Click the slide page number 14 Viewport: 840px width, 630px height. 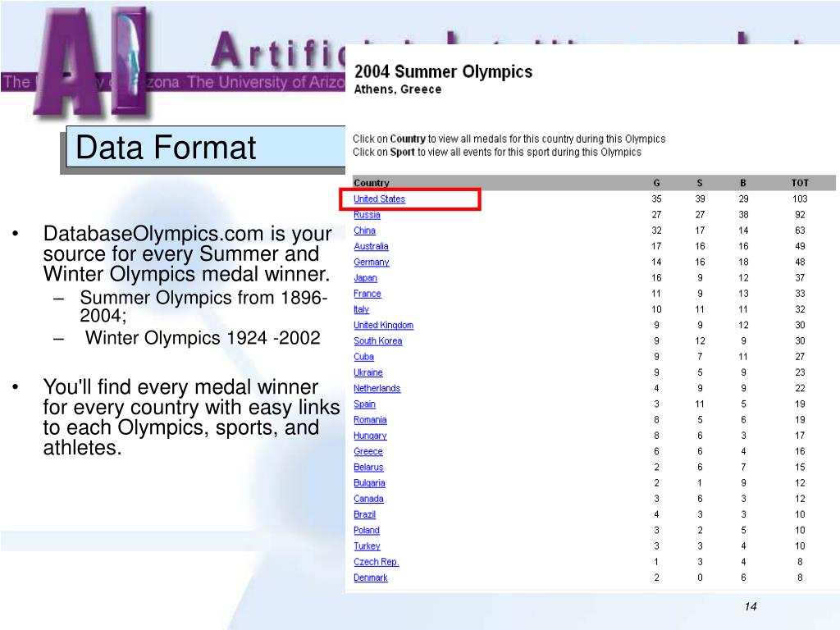750,606
